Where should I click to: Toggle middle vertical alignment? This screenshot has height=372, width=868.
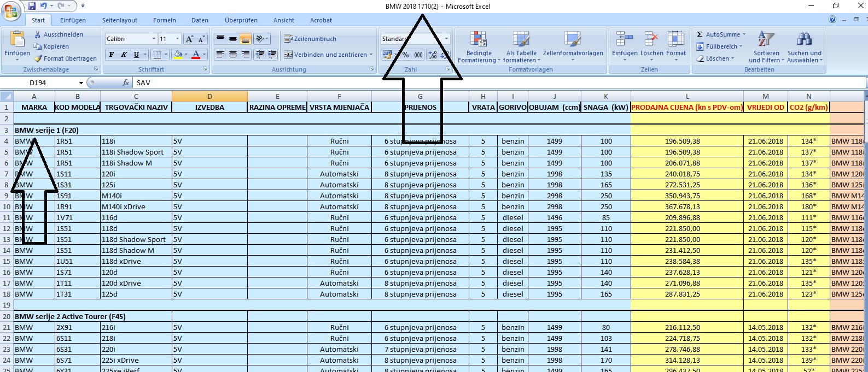tap(233, 39)
